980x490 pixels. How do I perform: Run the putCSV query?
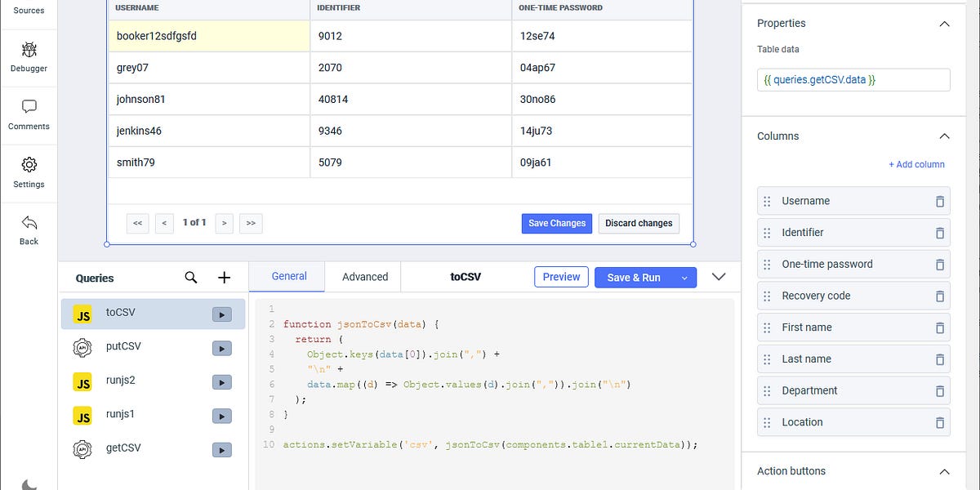coord(220,348)
